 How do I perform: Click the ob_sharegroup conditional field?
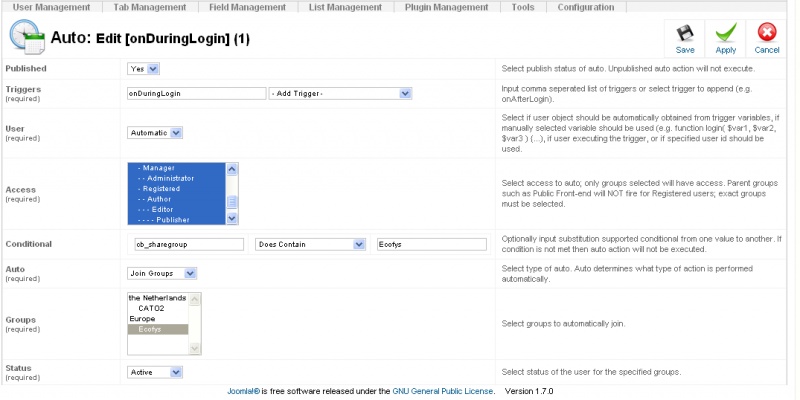point(189,244)
